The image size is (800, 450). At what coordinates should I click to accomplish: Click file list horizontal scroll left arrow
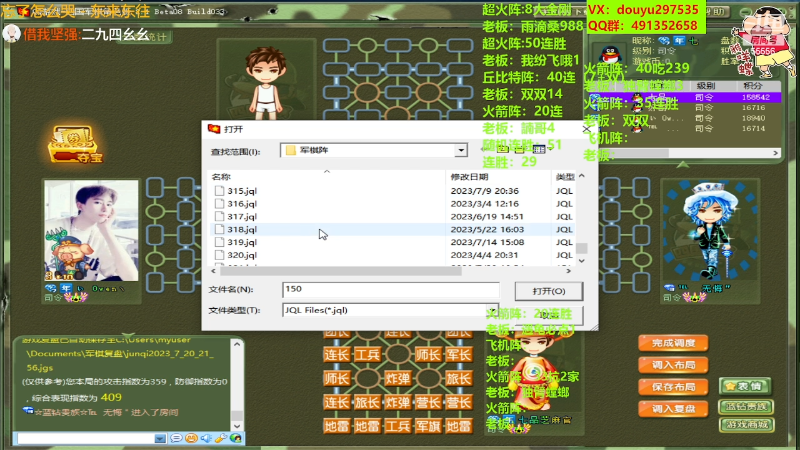point(213,271)
